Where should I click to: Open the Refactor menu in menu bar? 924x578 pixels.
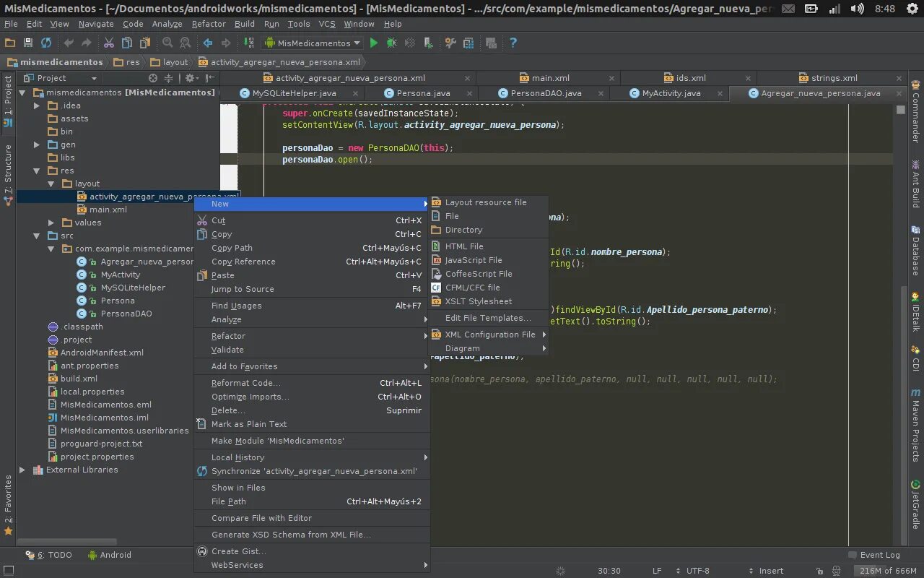pyautogui.click(x=209, y=24)
